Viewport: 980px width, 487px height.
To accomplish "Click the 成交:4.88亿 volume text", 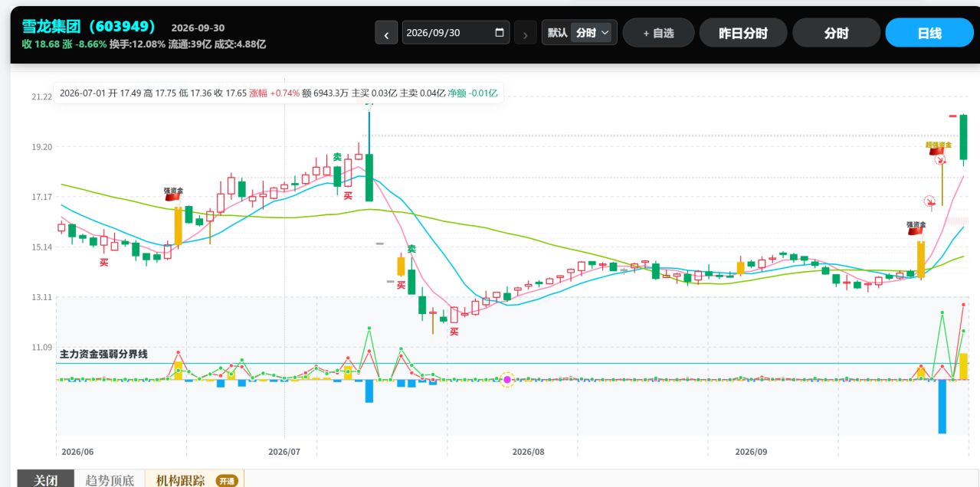I will (241, 44).
